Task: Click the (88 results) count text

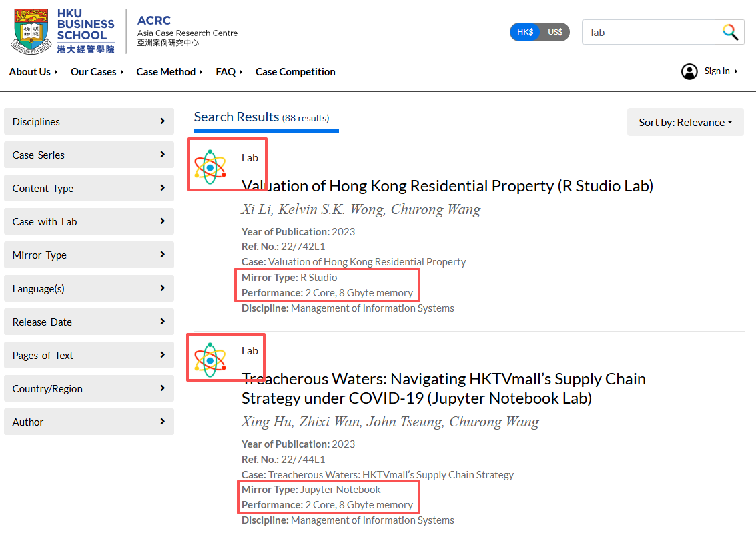Action: point(306,119)
